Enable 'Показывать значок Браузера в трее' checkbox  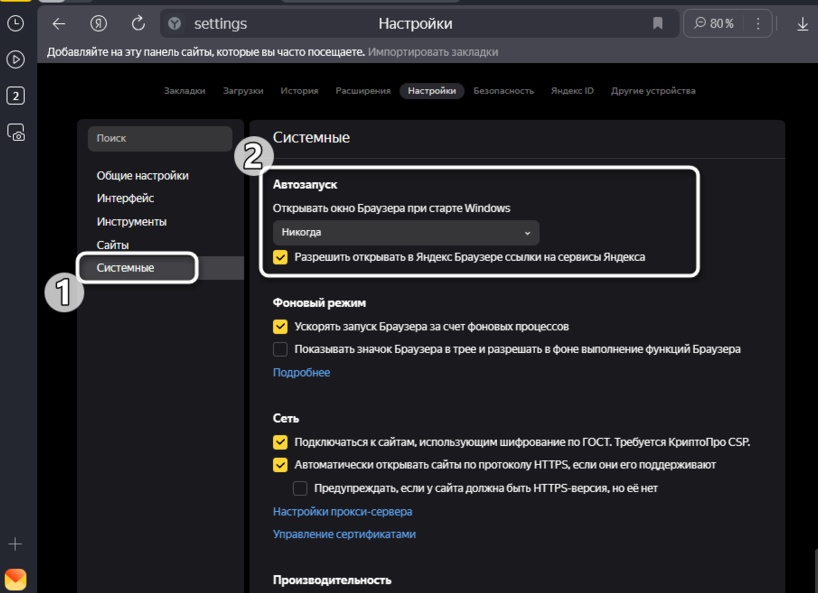click(x=280, y=349)
